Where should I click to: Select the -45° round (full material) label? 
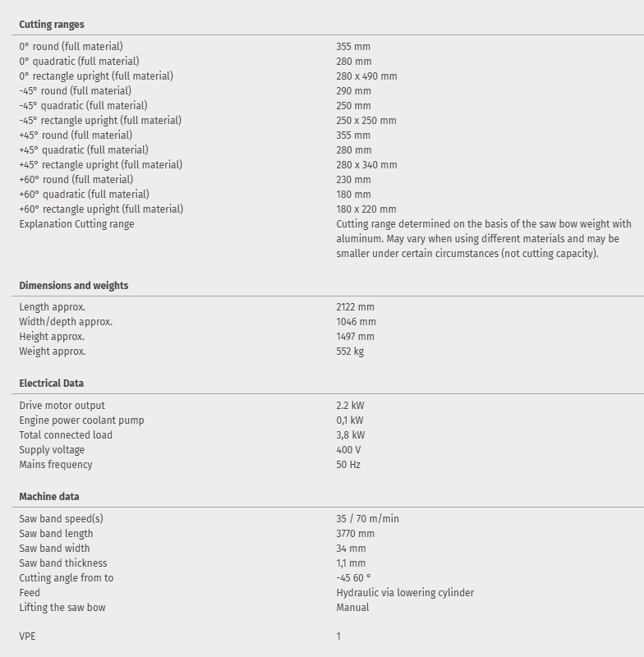(x=75, y=91)
